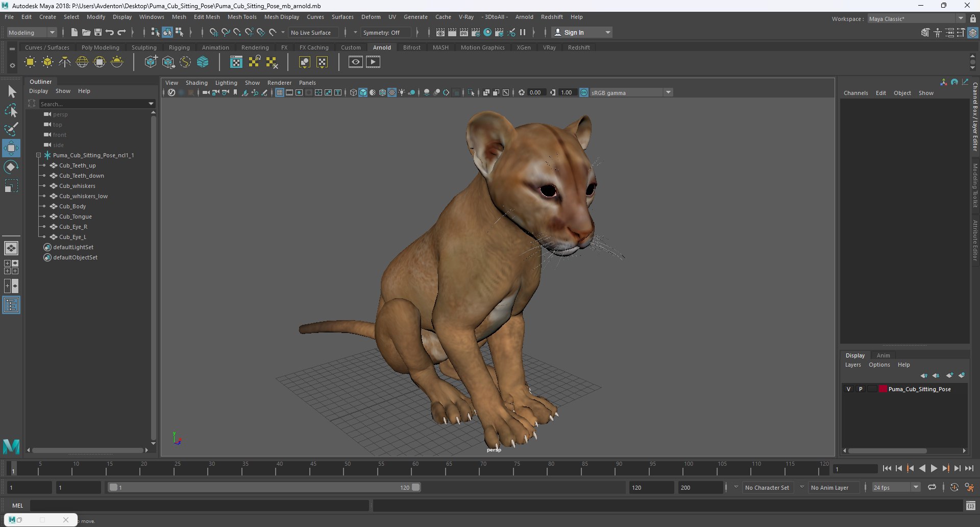Open Workspace Maya Classic dropdown
The height and width of the screenshot is (527, 980).
[x=916, y=18]
